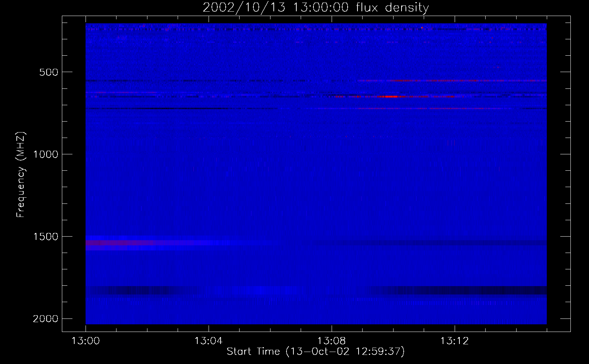589x364 pixels.
Task: Click the 500 frequency tick label
Action: 49,72
